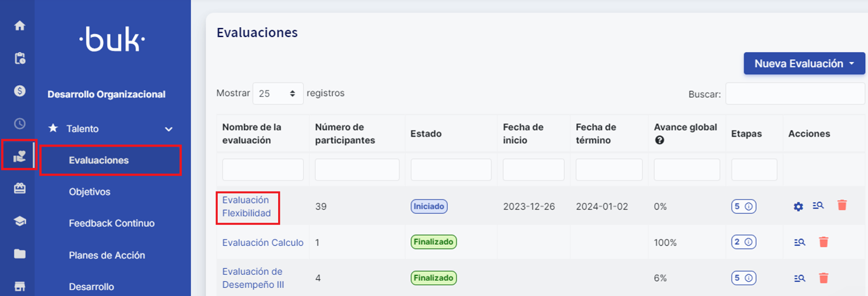The image size is (868, 296).
Task: Click the graduation cap training icon
Action: pyautogui.click(x=20, y=222)
